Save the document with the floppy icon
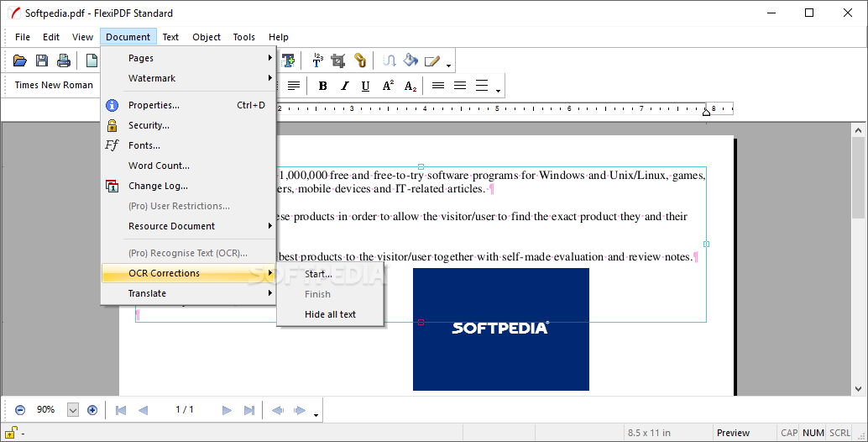The height and width of the screenshot is (442, 868). (41, 61)
